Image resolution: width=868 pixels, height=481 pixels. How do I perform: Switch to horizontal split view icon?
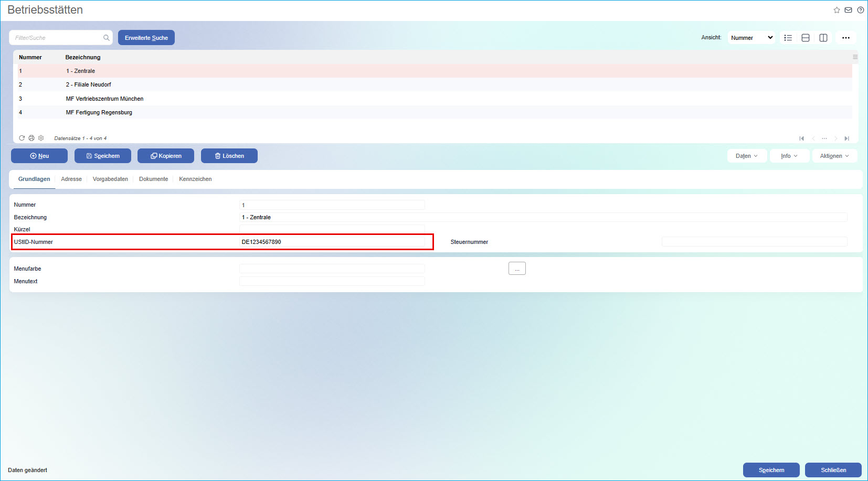click(806, 38)
